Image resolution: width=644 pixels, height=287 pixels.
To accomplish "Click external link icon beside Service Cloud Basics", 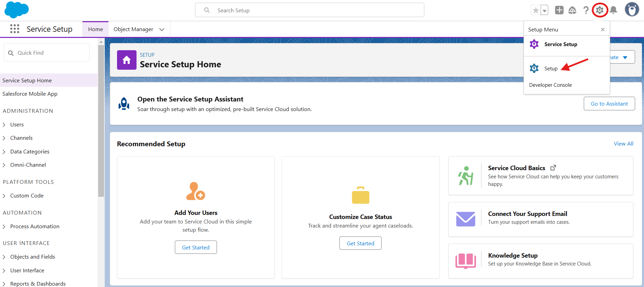I will [553, 168].
